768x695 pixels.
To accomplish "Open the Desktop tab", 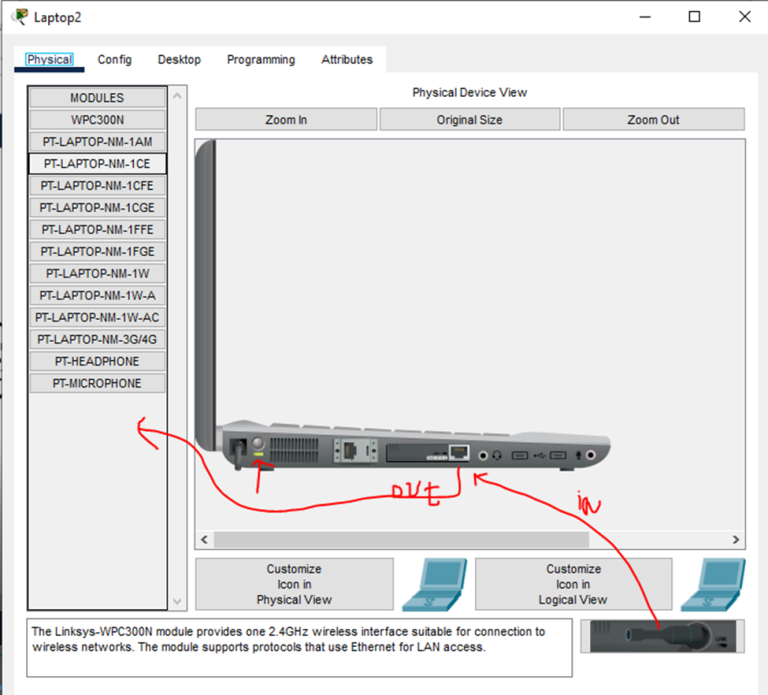I will 179,60.
